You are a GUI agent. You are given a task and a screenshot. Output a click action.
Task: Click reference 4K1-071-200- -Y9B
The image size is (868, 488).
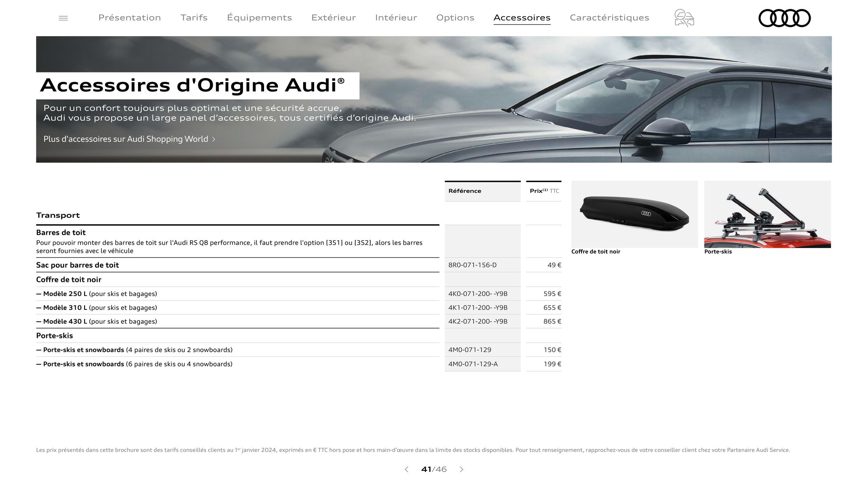[478, 307]
